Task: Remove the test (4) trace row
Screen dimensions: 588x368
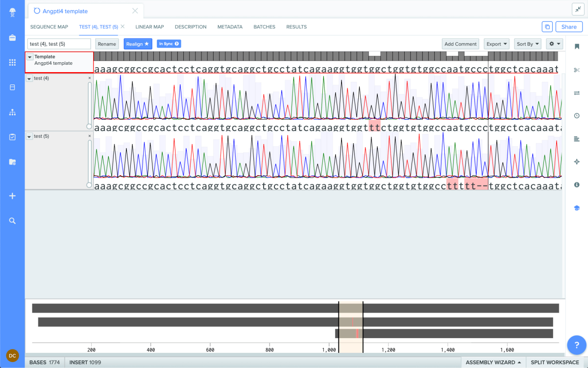Action: pyautogui.click(x=90, y=78)
